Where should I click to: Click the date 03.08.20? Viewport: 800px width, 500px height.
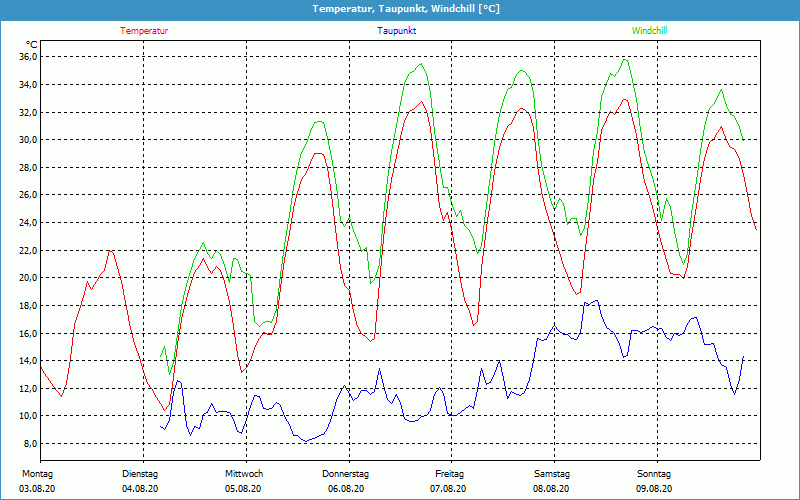[37, 489]
